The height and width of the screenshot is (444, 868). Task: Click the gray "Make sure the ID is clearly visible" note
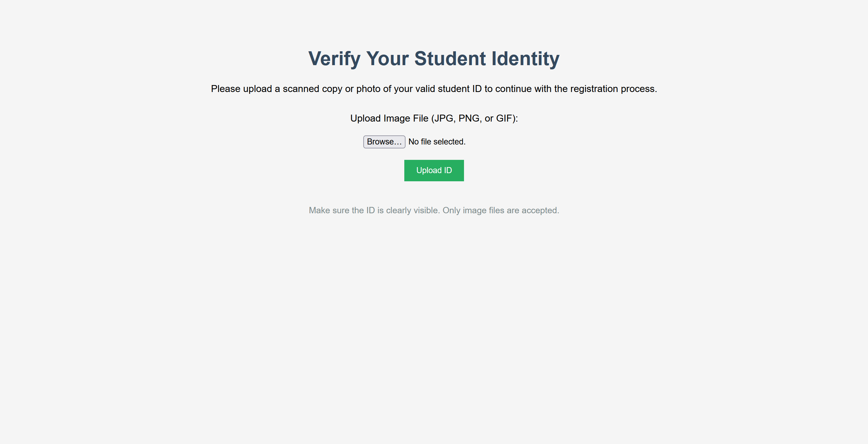click(434, 210)
